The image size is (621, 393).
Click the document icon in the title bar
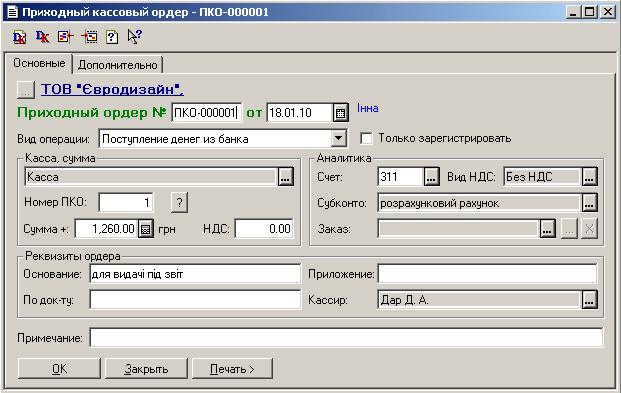[x=13, y=12]
